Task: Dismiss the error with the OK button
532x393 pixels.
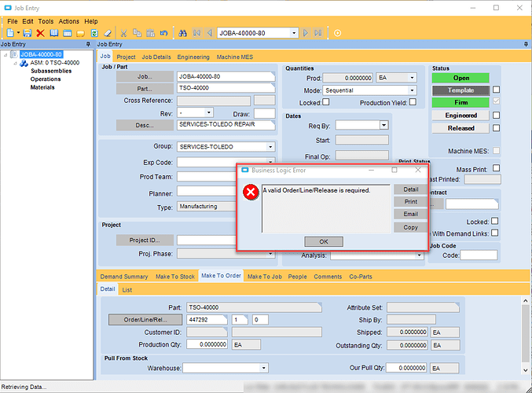Action: (324, 241)
